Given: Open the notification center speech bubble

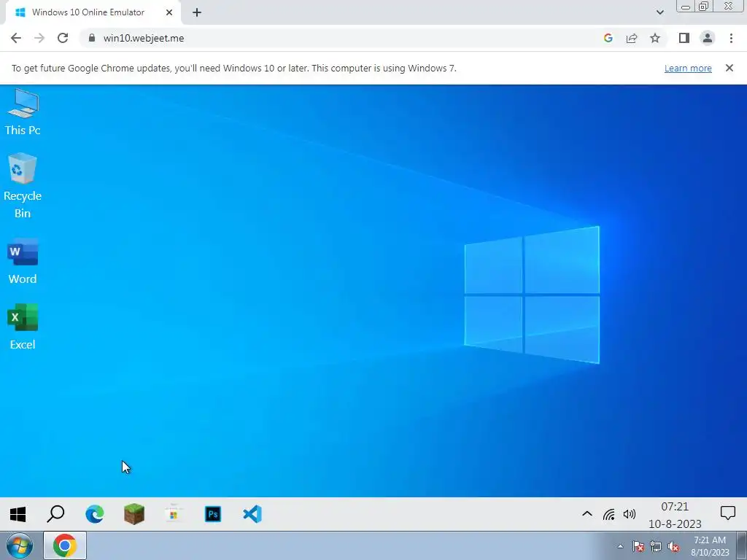Looking at the screenshot, I should (x=727, y=513).
